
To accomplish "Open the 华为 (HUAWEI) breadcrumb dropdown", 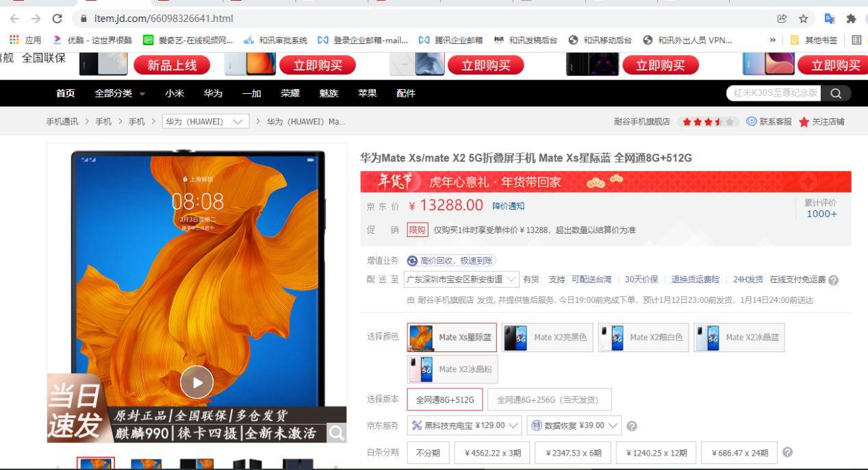I will (205, 122).
